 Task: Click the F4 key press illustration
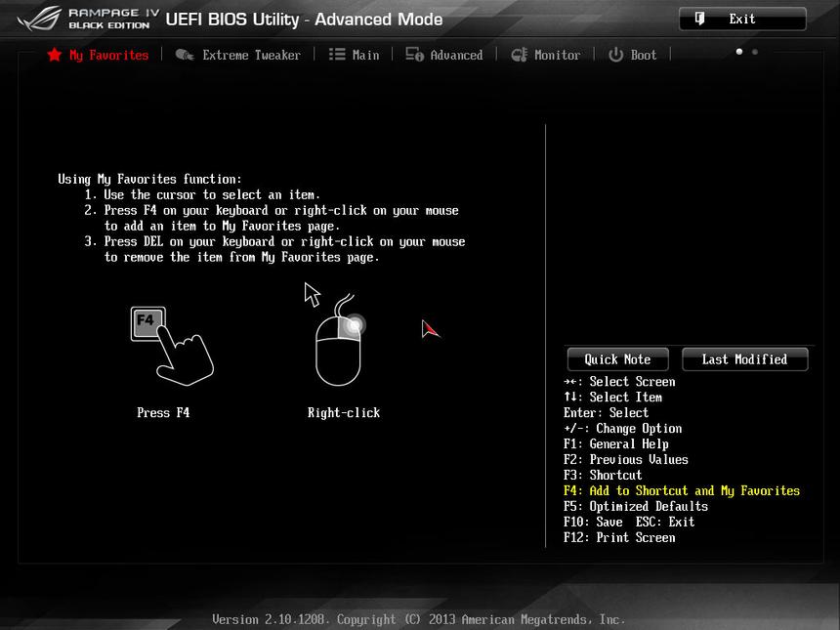pos(171,345)
